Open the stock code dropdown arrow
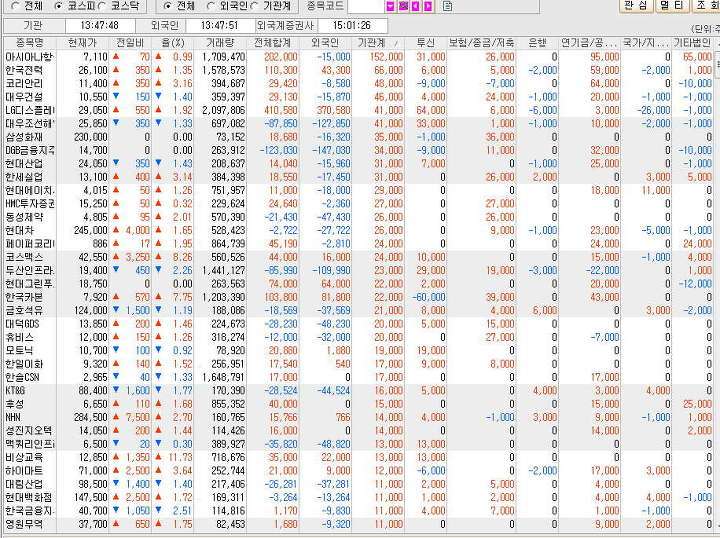Image resolution: width=720 pixels, height=538 pixels. tap(390, 6)
